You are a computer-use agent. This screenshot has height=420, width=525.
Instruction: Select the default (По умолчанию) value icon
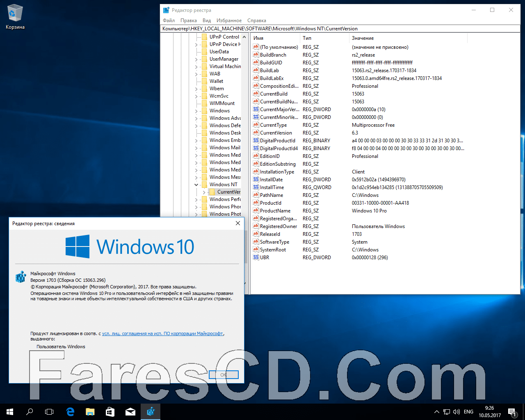coord(256,47)
